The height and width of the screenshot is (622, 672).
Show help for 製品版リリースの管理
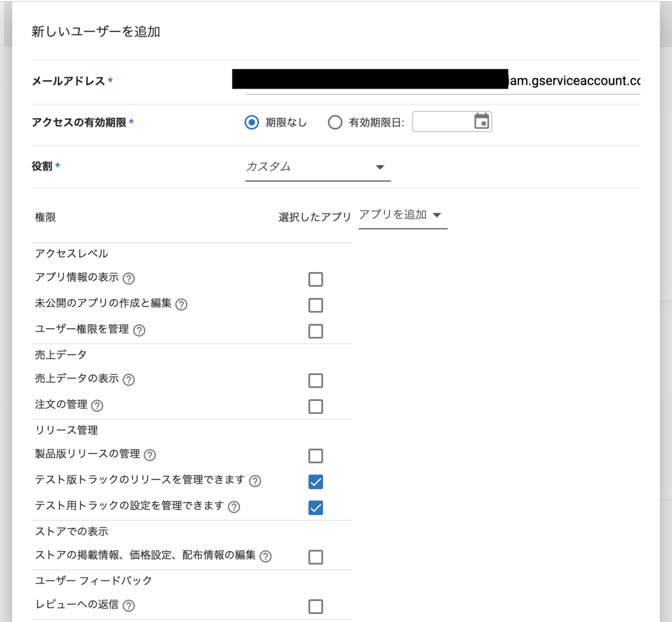150,455
